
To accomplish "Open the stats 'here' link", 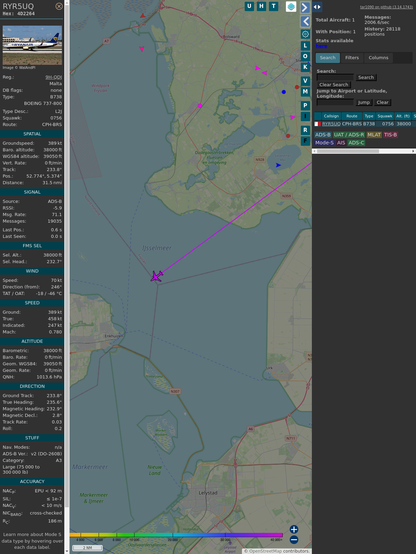I will pos(321,46).
